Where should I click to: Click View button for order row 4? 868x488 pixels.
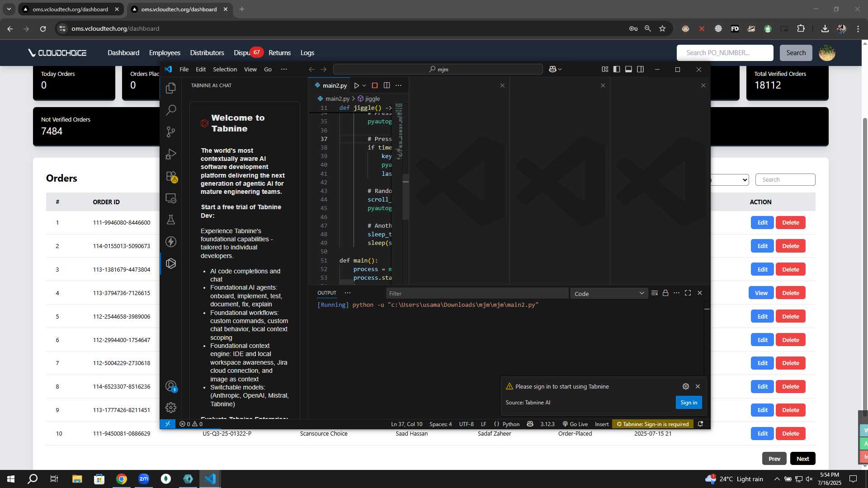pyautogui.click(x=761, y=293)
